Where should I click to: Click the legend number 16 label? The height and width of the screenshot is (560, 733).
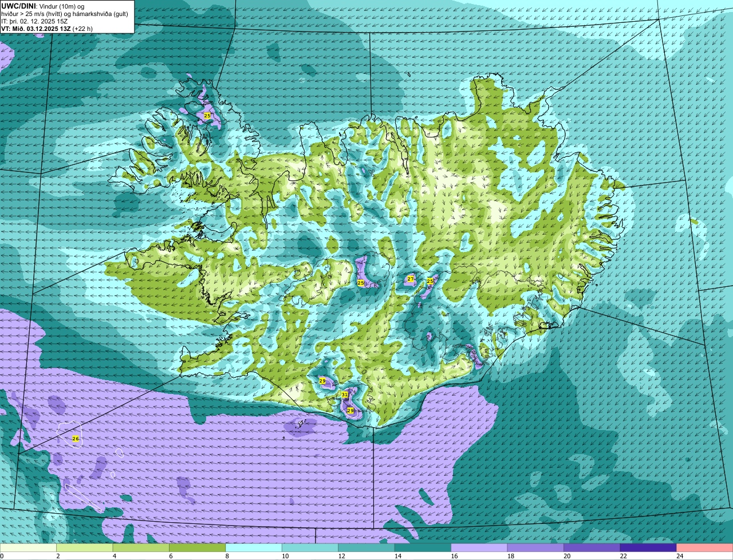(451, 556)
